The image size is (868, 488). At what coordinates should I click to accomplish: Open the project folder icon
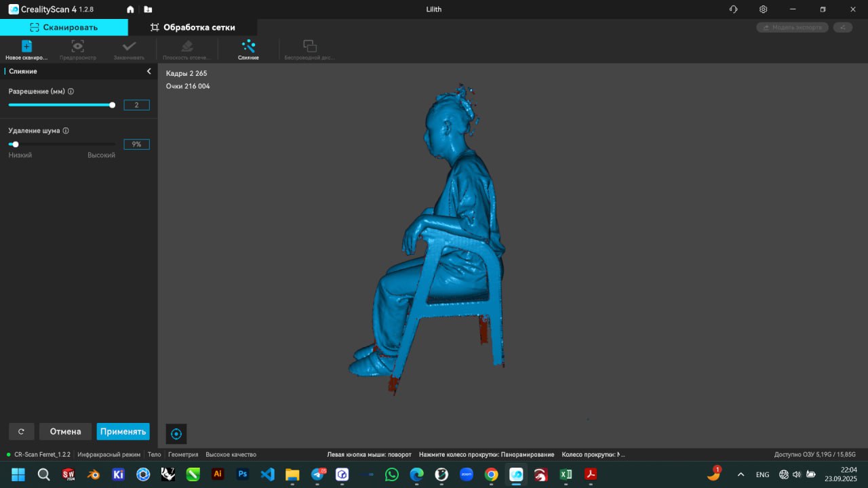pyautogui.click(x=148, y=9)
